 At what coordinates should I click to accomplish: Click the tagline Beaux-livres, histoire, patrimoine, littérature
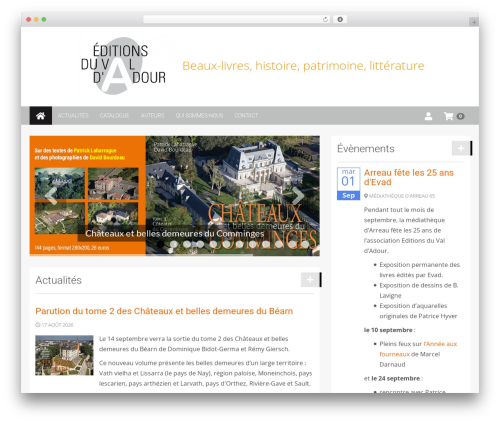(303, 66)
